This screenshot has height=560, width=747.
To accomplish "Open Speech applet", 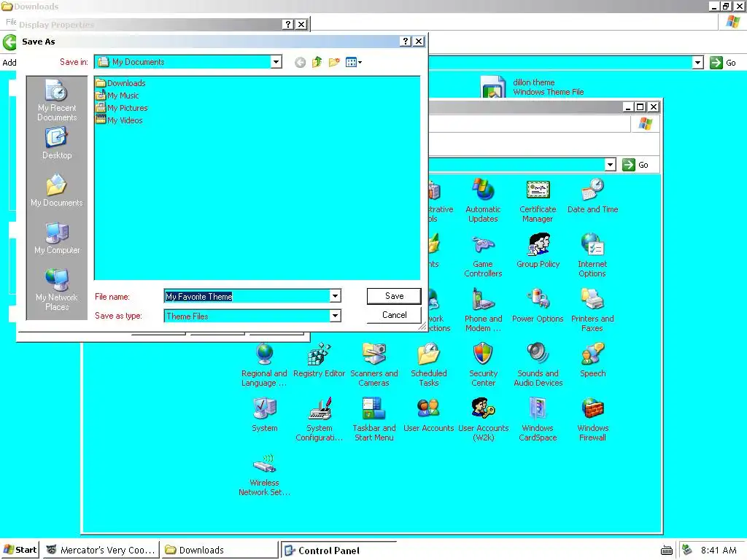I will click(592, 360).
